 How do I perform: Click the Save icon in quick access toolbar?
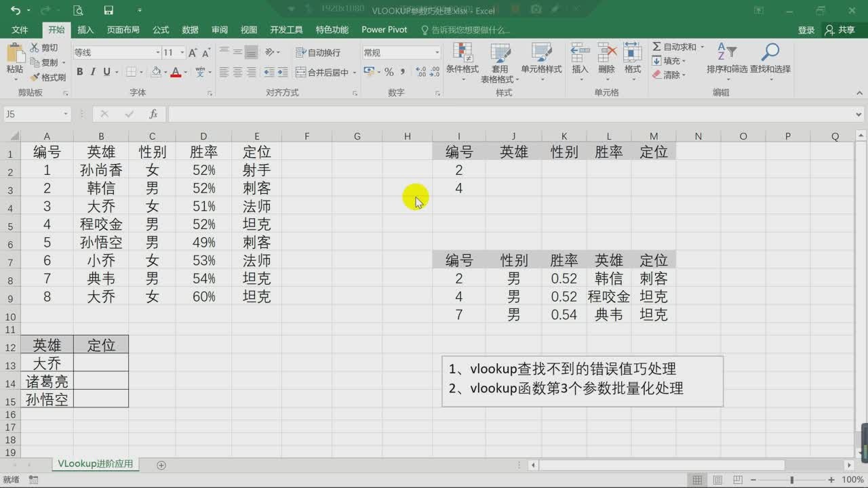point(108,10)
